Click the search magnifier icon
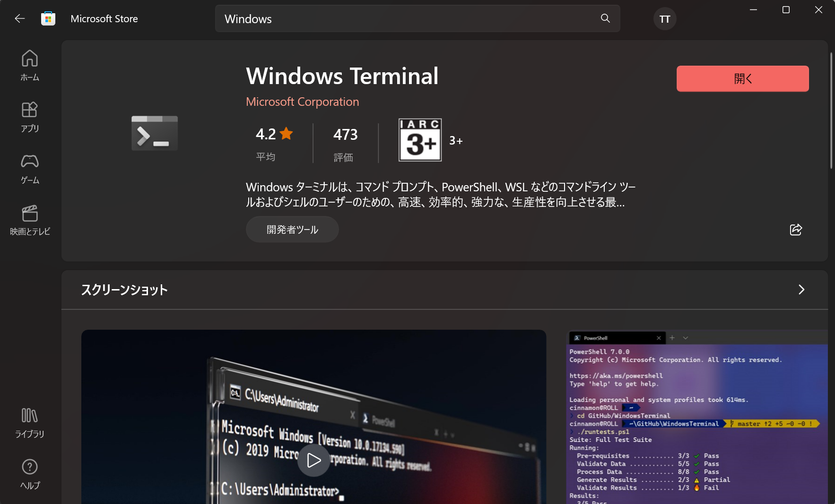 pos(605,18)
